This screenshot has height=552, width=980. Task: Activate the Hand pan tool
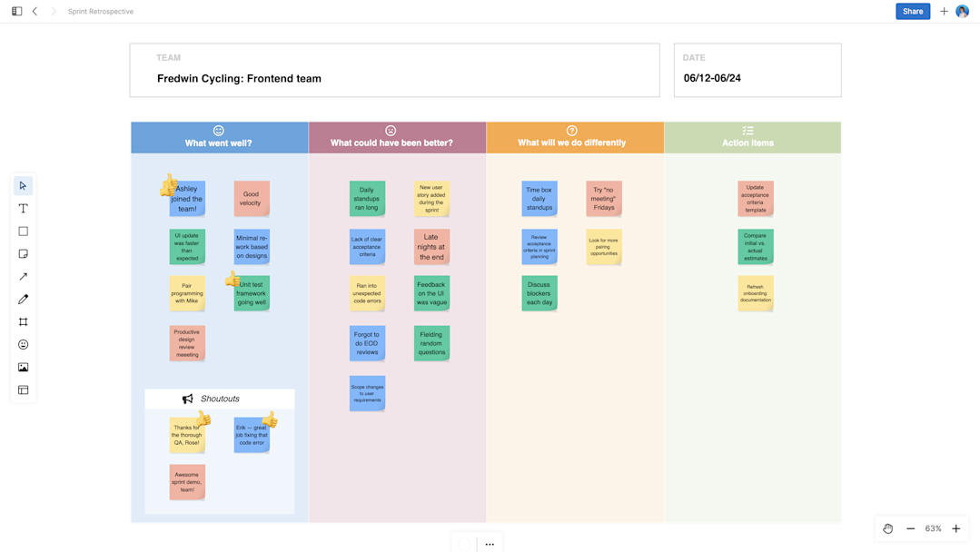click(887, 528)
